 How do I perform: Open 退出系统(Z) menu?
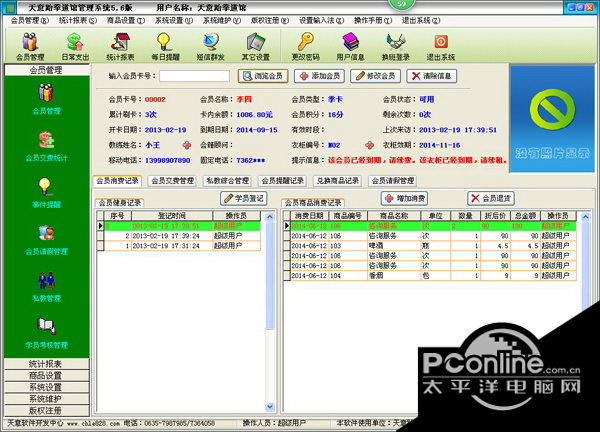coord(421,21)
